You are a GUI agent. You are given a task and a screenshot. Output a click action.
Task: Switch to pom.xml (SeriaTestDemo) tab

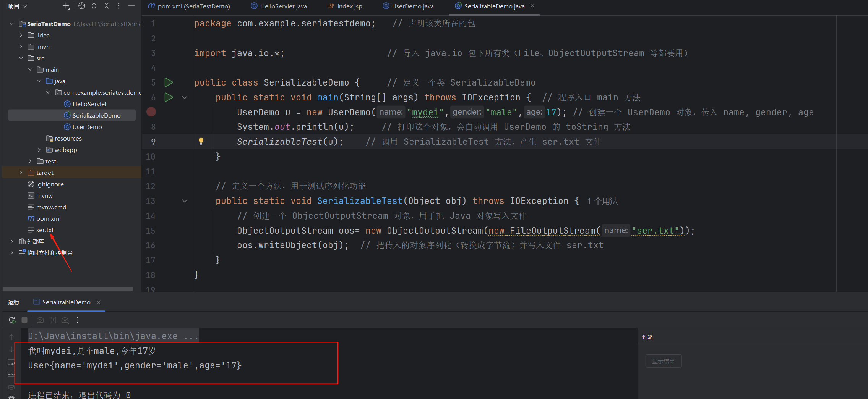189,6
